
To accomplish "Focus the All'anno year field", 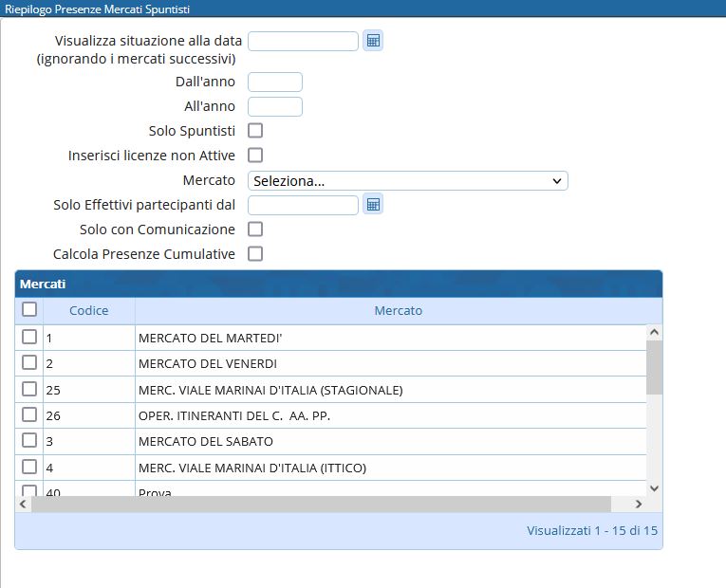I will [x=274, y=107].
